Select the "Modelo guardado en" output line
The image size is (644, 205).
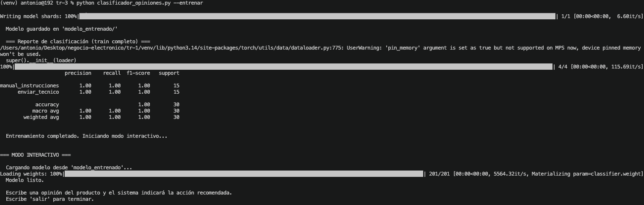click(x=61, y=29)
